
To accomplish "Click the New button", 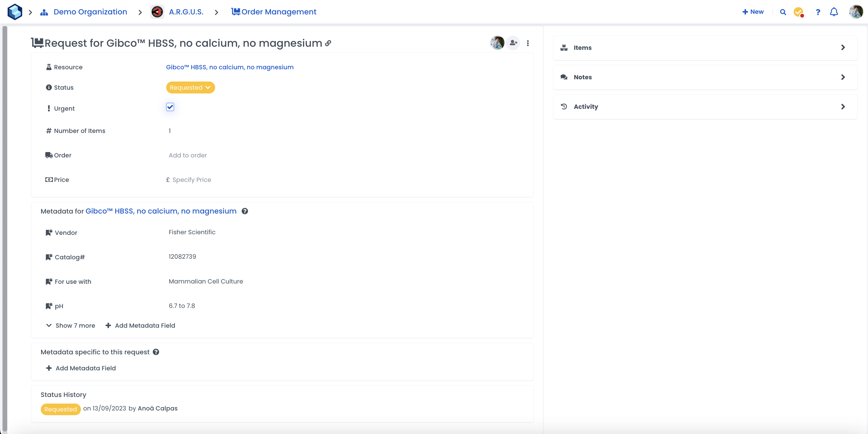I will [753, 12].
